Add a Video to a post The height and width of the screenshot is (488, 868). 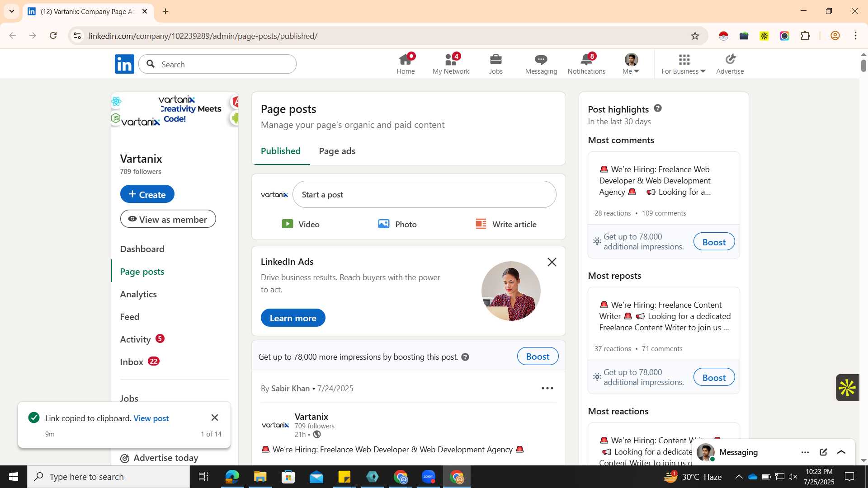click(301, 224)
